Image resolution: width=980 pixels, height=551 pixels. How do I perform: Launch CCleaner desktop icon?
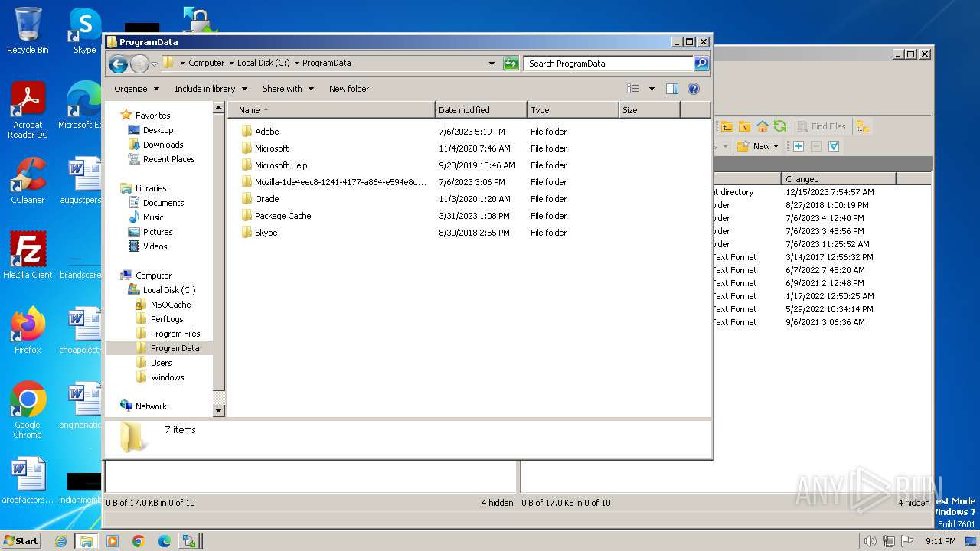click(28, 181)
